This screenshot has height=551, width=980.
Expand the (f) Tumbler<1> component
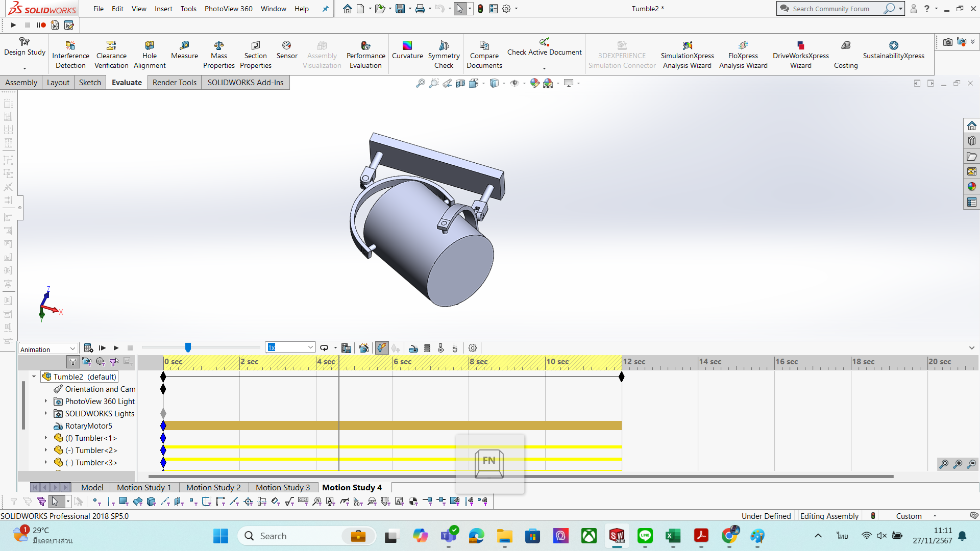click(46, 438)
